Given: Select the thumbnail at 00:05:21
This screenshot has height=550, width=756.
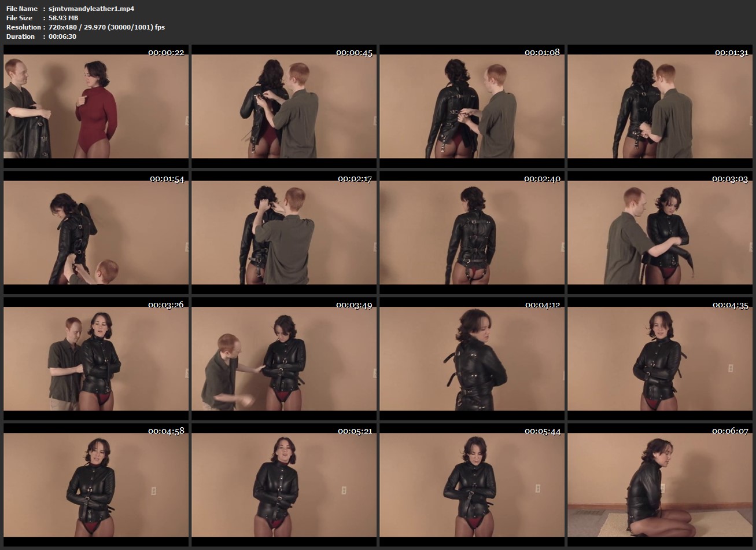Looking at the screenshot, I should [284, 485].
